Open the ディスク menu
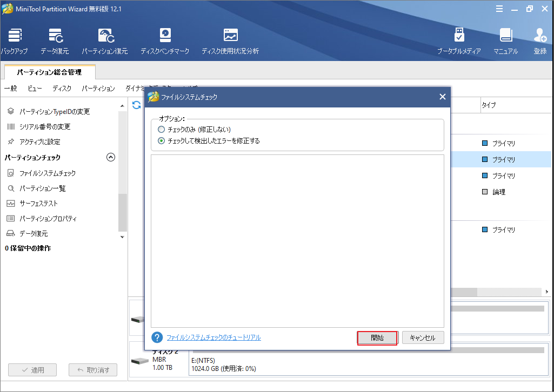Image resolution: width=554 pixels, height=392 pixels. [62, 89]
